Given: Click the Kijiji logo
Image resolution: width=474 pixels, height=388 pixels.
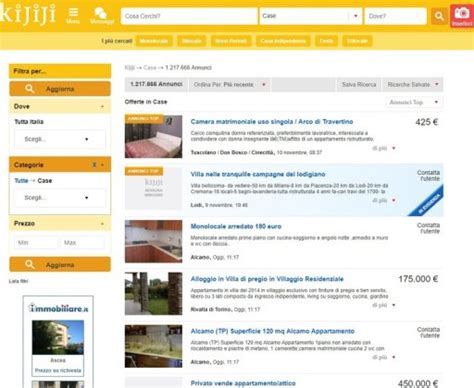Looking at the screenshot, I should click(x=27, y=14).
